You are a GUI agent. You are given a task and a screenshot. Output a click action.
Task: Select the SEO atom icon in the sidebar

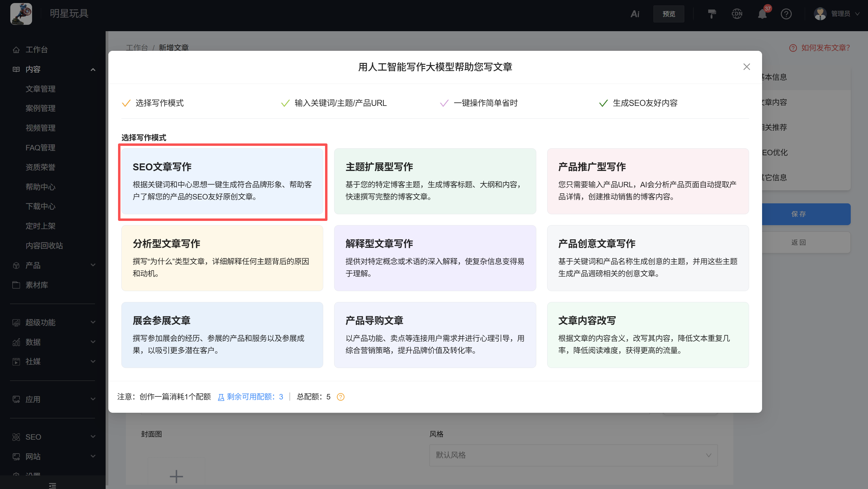click(16, 437)
